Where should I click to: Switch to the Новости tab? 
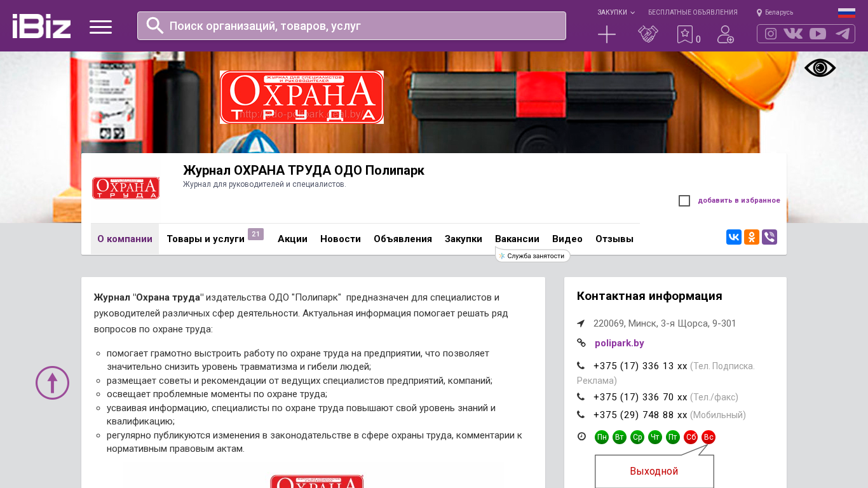(x=341, y=239)
